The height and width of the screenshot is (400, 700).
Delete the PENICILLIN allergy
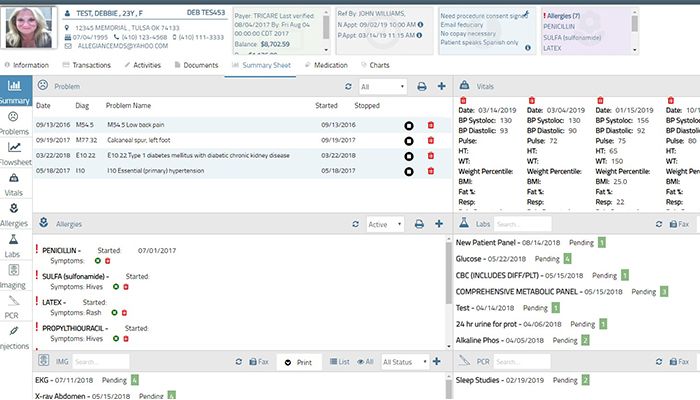[108, 261]
